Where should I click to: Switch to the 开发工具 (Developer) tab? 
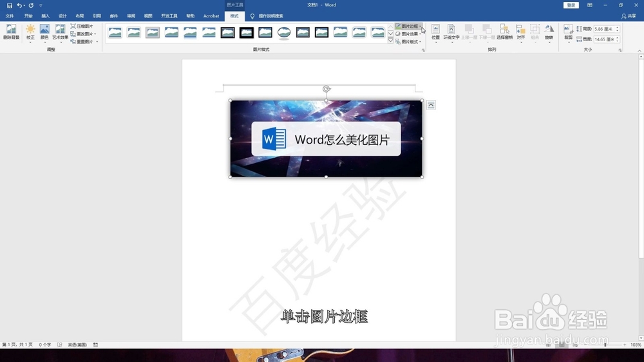[x=169, y=16]
